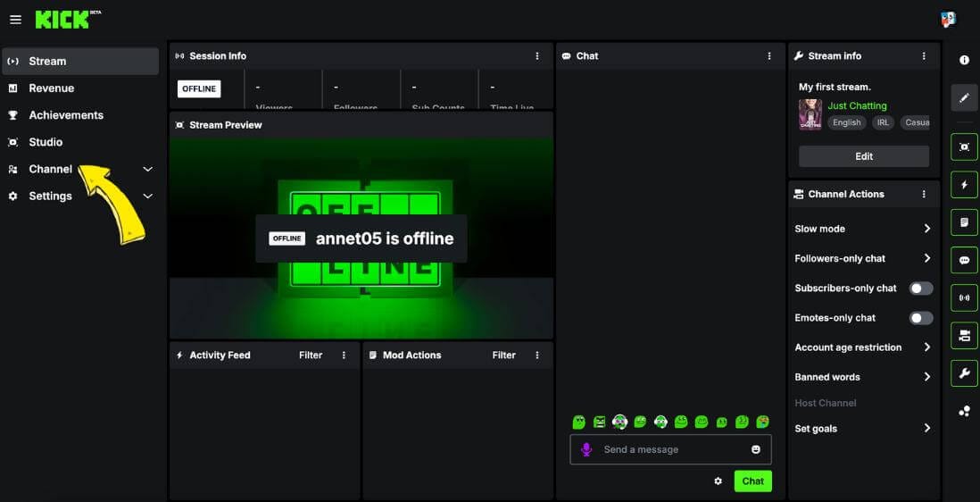Click the OFFLINE status badge in Session Info
980x502 pixels.
click(x=199, y=88)
